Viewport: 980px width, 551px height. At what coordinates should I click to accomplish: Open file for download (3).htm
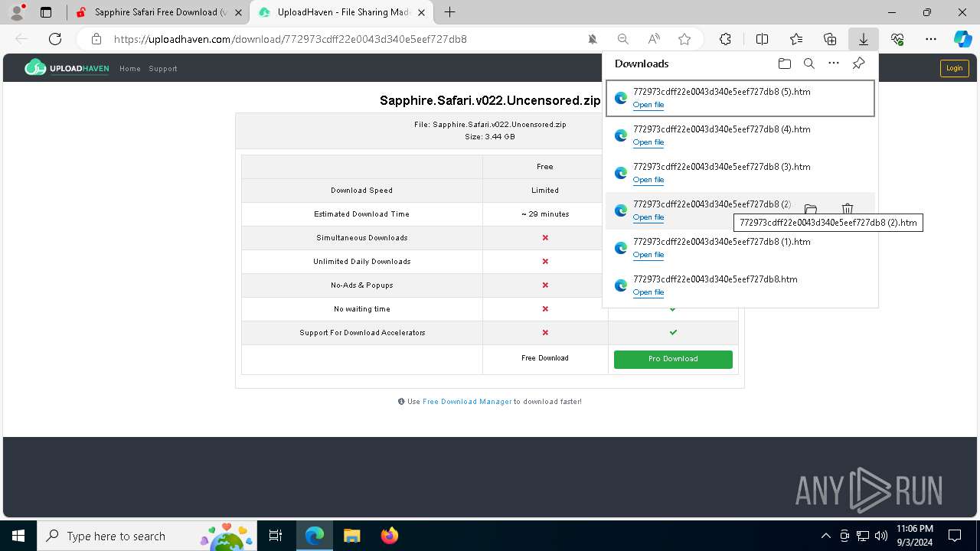point(648,180)
